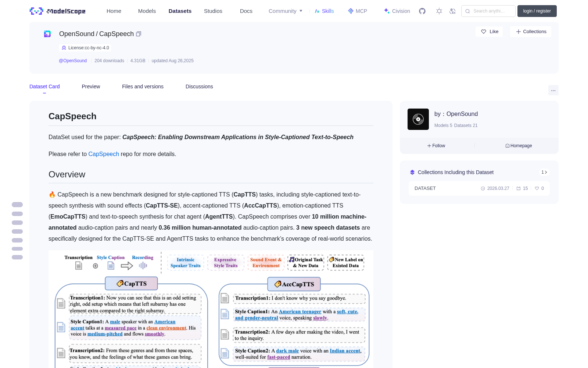Image resolution: width=588 pixels, height=368 pixels.
Task: Open the @OpenSound author link
Action: point(73,61)
